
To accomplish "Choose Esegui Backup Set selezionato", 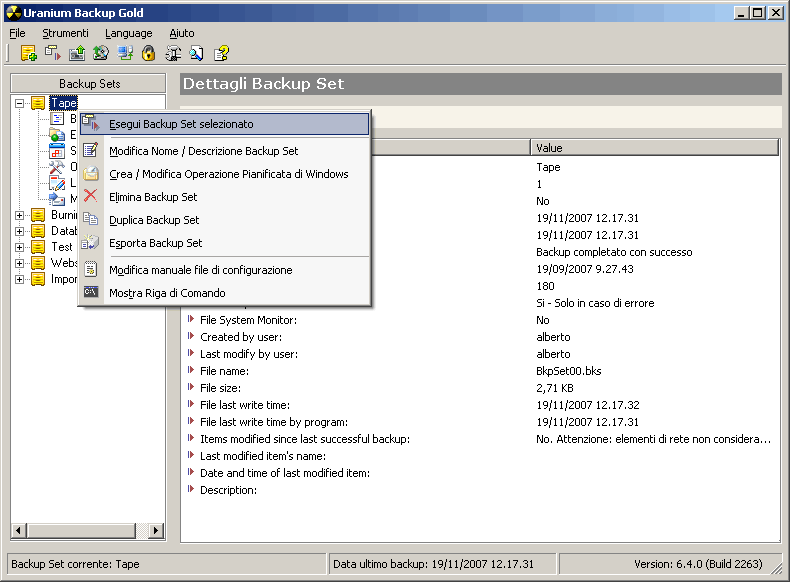I will pyautogui.click(x=224, y=124).
